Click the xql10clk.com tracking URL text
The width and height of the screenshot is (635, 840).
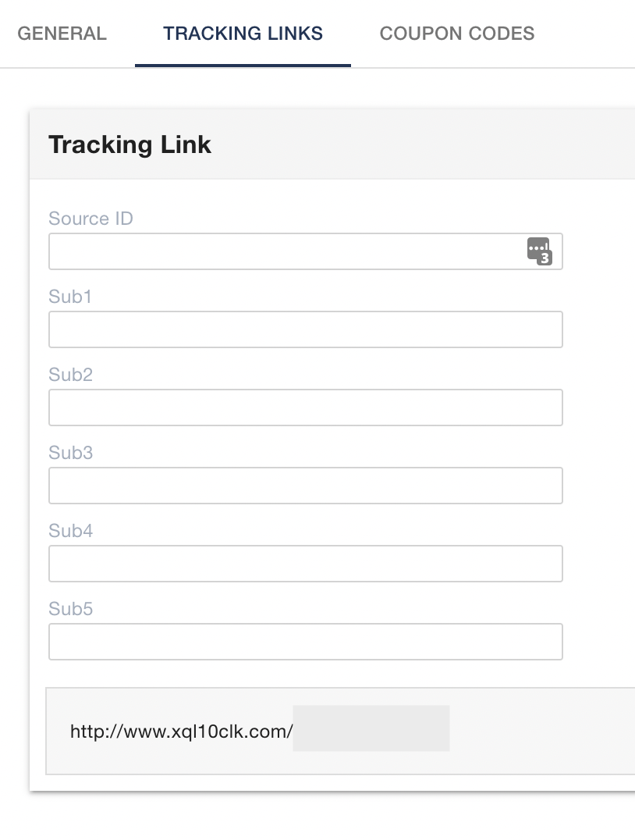tap(181, 731)
